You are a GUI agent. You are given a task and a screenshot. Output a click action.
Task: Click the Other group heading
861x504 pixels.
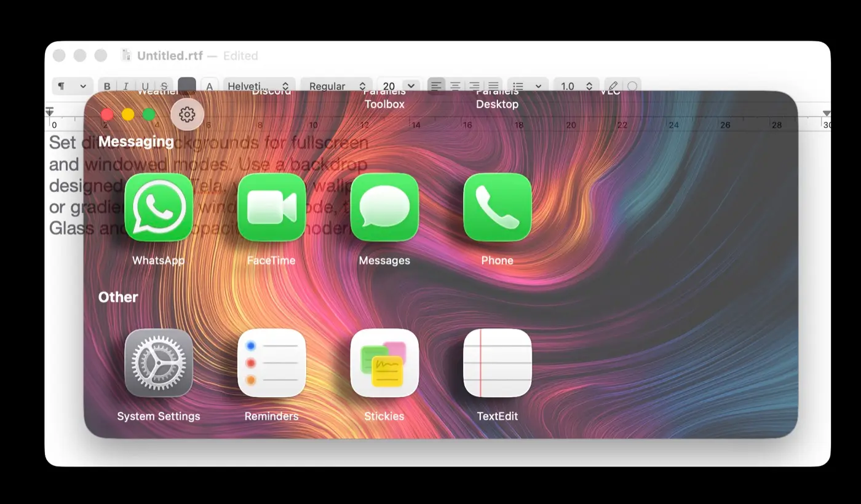(x=118, y=297)
